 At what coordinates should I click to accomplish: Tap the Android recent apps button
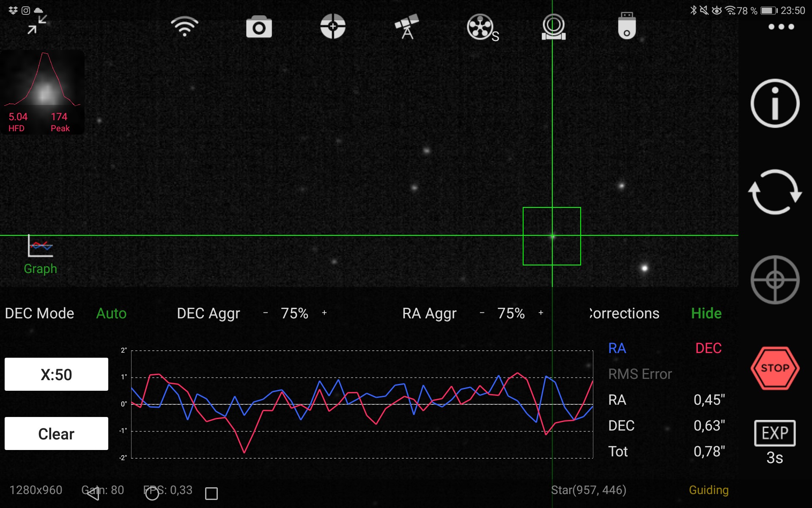[211, 494]
